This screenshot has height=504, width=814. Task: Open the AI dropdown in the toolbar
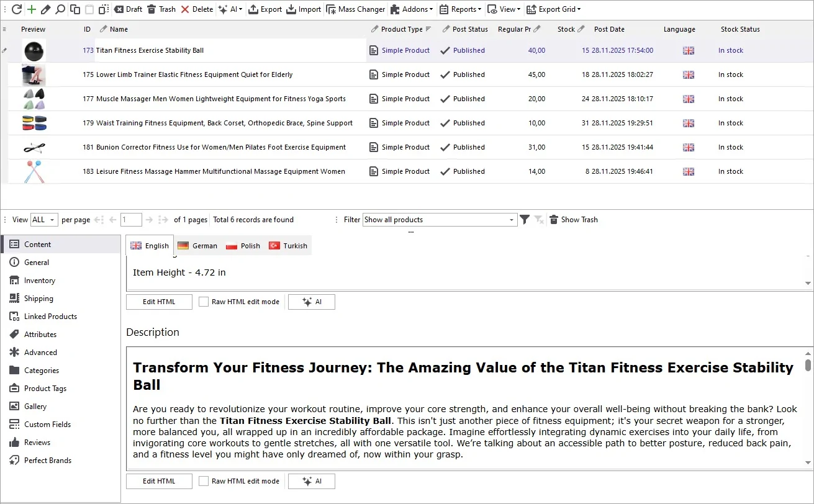coord(230,9)
